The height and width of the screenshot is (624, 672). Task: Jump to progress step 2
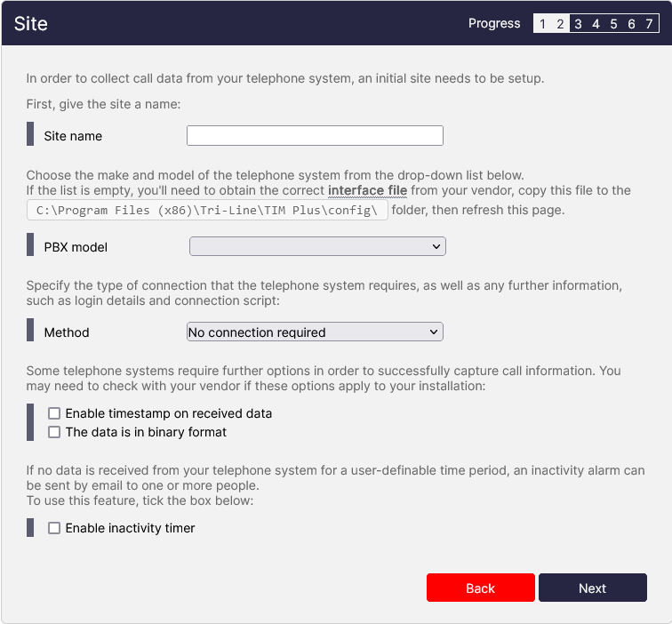(560, 24)
